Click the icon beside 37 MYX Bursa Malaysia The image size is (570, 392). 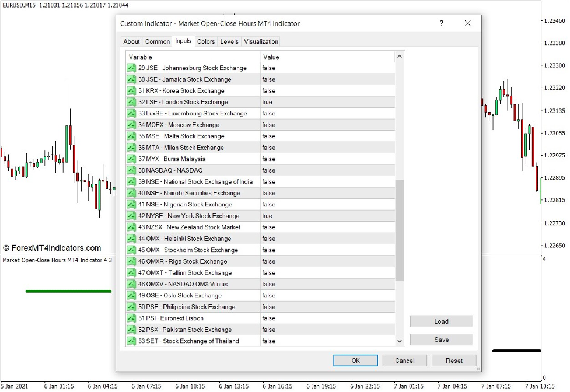131,159
